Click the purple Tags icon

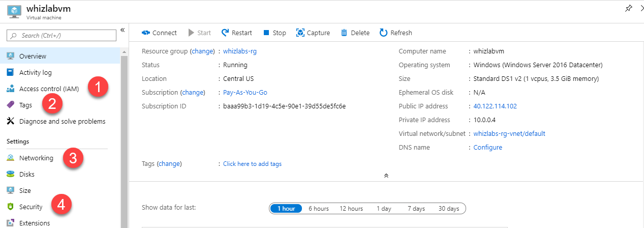pyautogui.click(x=10, y=105)
